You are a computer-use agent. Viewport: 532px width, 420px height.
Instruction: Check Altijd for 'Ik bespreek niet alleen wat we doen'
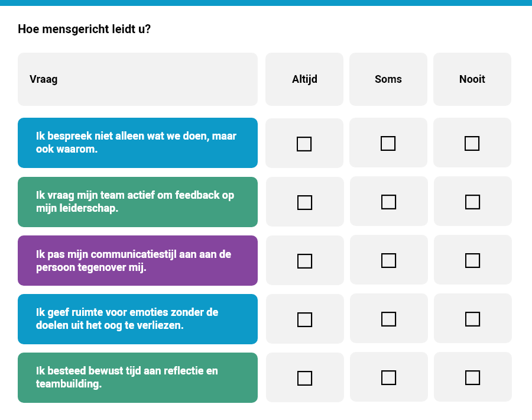(x=304, y=143)
